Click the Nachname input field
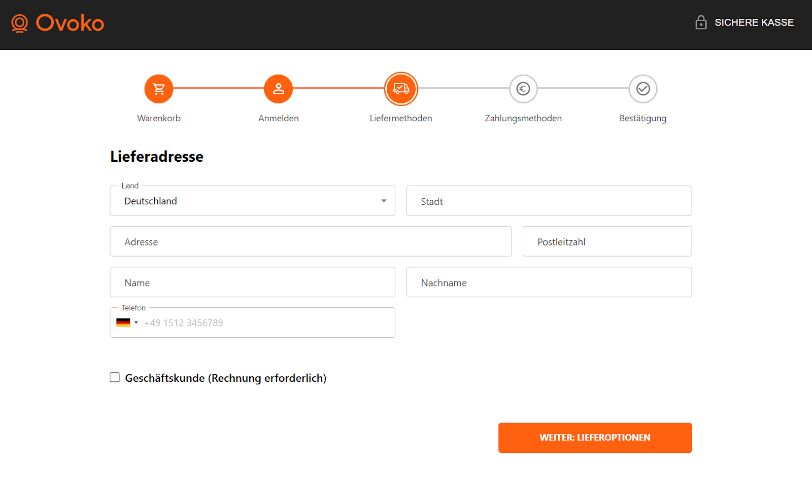This screenshot has width=812, height=504. [549, 282]
